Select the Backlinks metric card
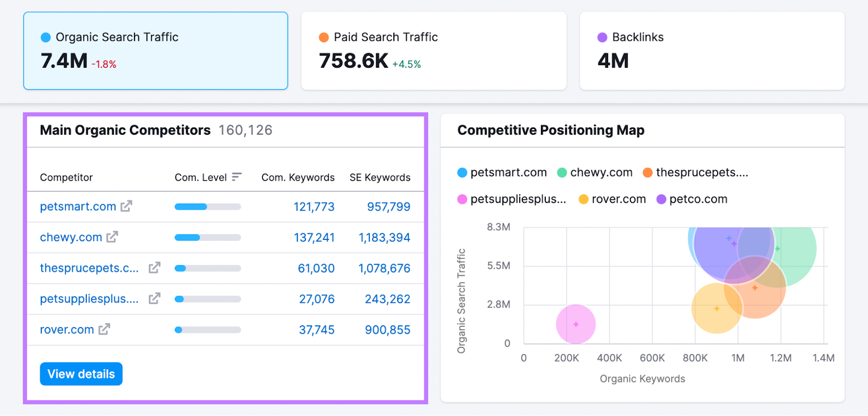Viewport: 868px width, 416px height. [x=712, y=51]
